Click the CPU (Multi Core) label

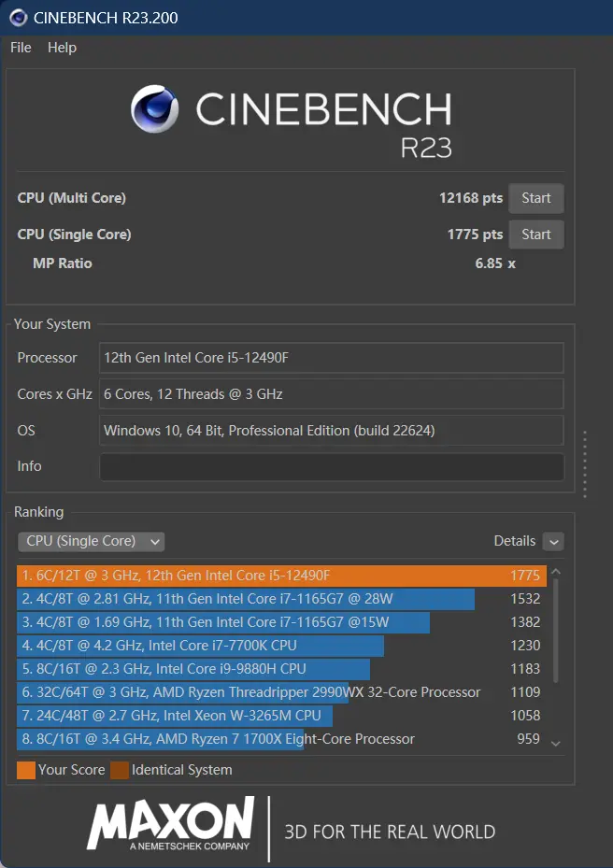click(71, 198)
